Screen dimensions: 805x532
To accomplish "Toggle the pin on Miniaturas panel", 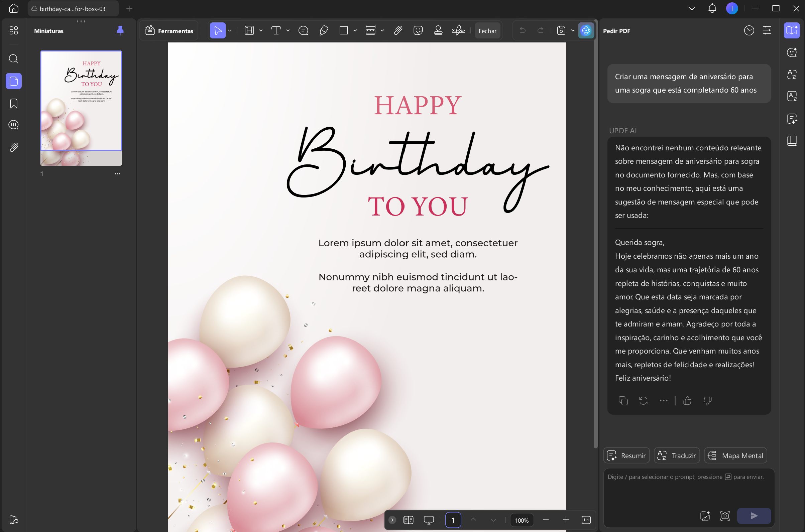I will point(120,30).
